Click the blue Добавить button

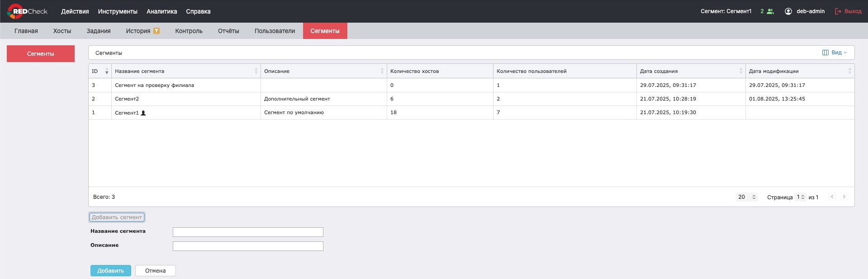pyautogui.click(x=111, y=270)
